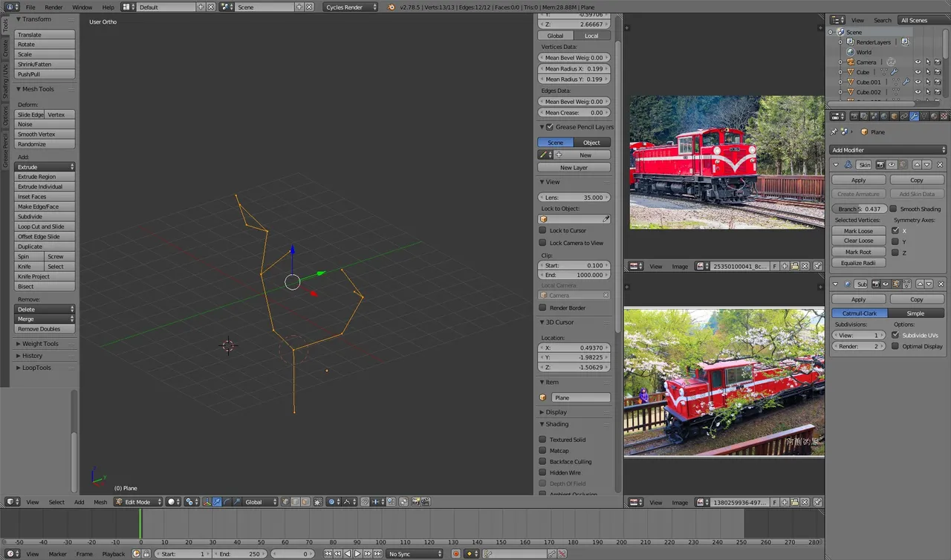The height and width of the screenshot is (560, 951).
Task: Open the Merge dropdown
Action: 45,319
